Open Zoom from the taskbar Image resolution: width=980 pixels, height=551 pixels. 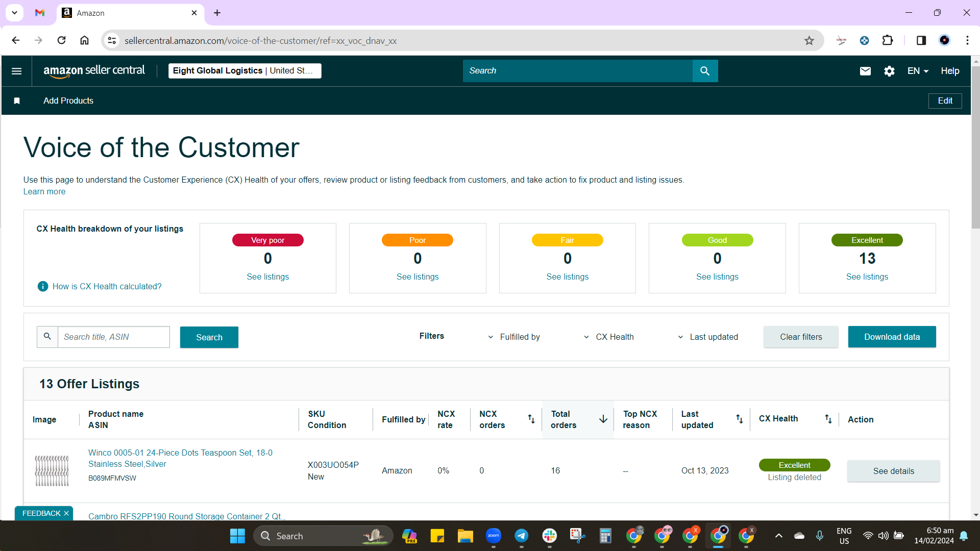click(493, 536)
